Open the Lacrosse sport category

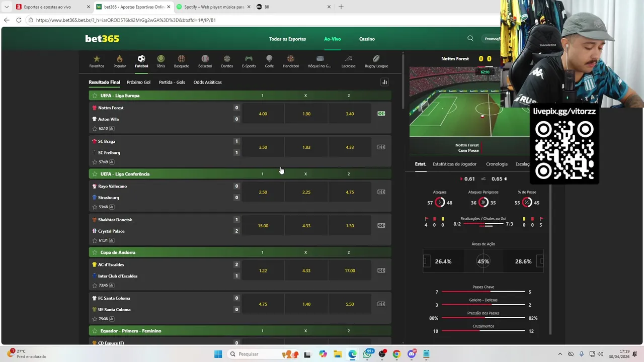348,61
